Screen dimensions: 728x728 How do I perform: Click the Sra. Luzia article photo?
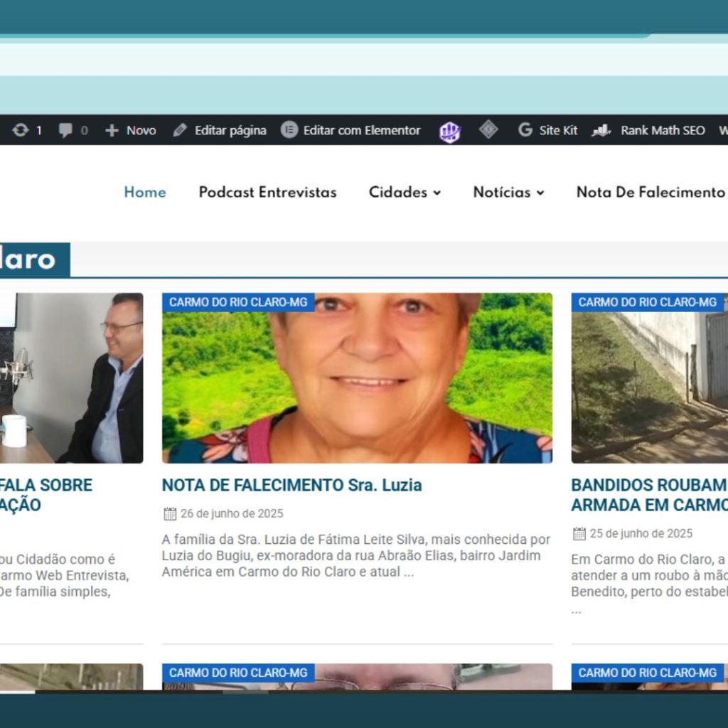(x=357, y=384)
